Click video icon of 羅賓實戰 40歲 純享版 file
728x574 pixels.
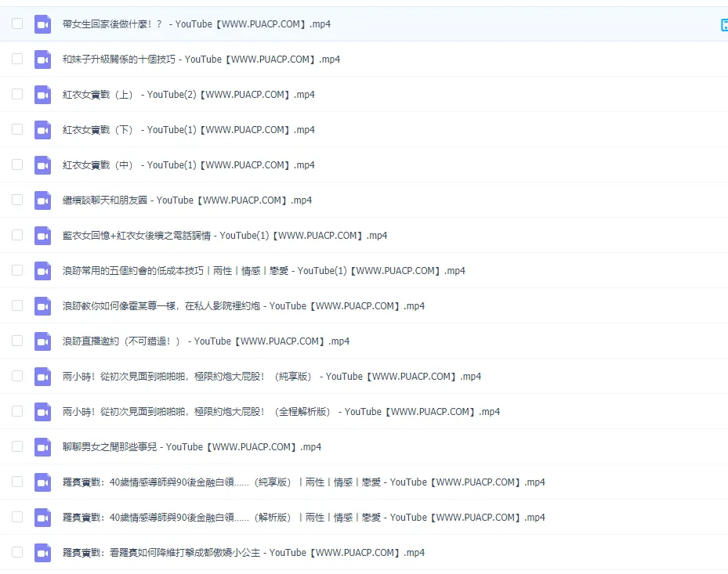[43, 482]
